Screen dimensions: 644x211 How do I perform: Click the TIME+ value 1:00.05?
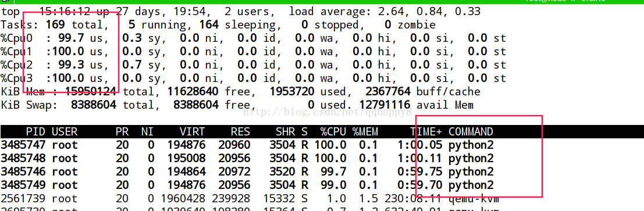pyautogui.click(x=420, y=145)
